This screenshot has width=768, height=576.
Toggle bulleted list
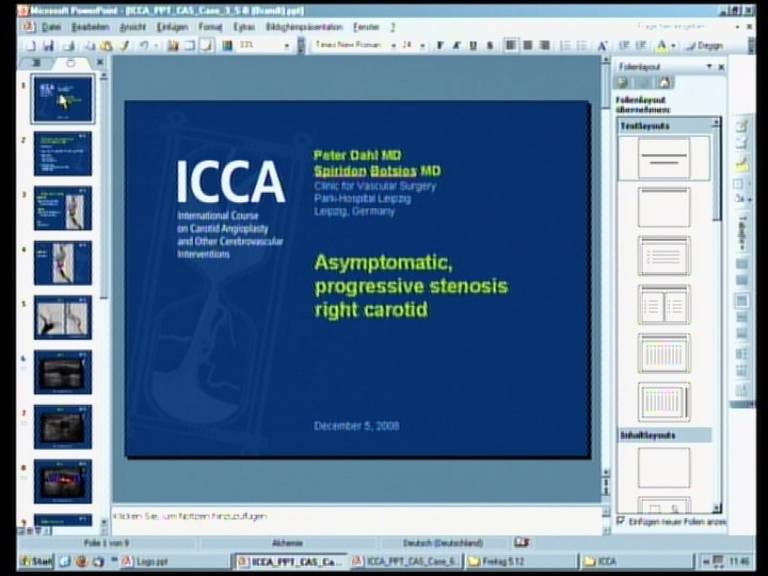(581, 46)
